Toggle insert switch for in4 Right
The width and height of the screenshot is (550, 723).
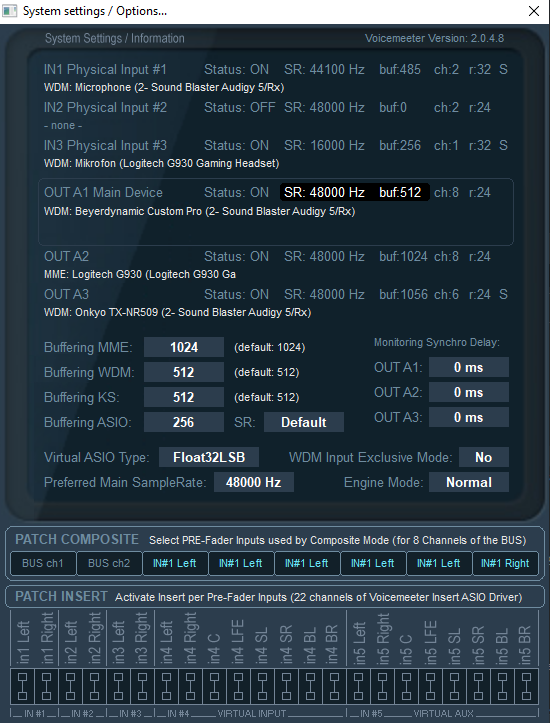click(x=190, y=687)
